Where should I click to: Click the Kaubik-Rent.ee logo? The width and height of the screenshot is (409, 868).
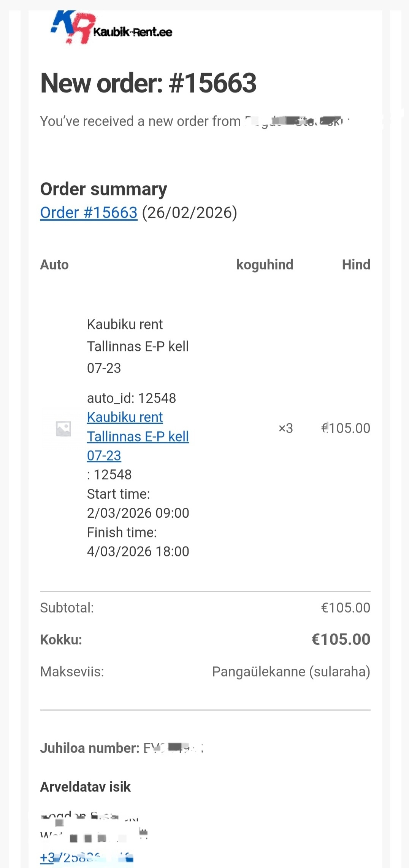click(x=111, y=28)
